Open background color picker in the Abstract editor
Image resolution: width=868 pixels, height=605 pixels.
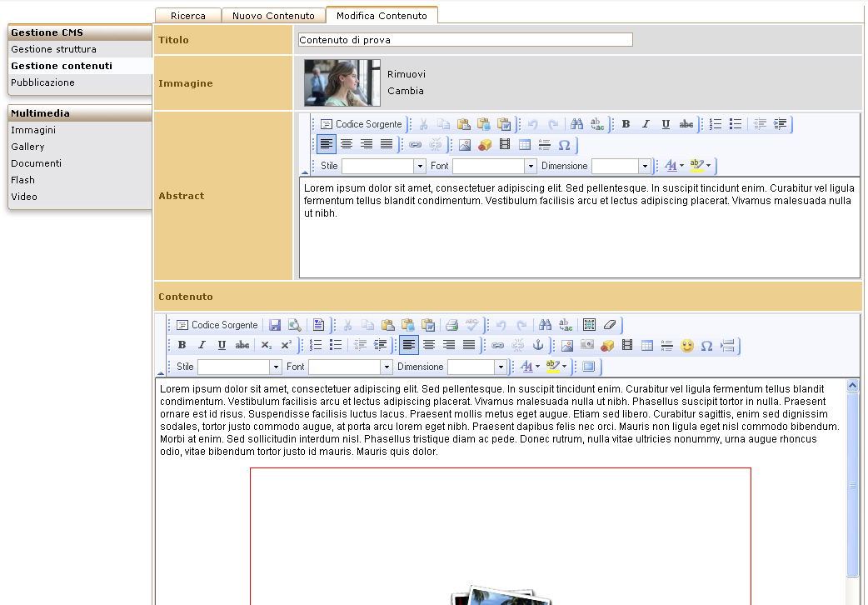[701, 165]
